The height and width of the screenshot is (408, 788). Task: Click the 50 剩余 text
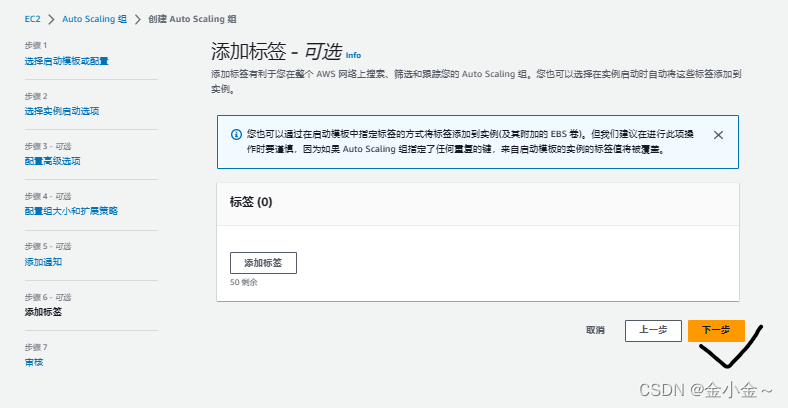(x=244, y=282)
